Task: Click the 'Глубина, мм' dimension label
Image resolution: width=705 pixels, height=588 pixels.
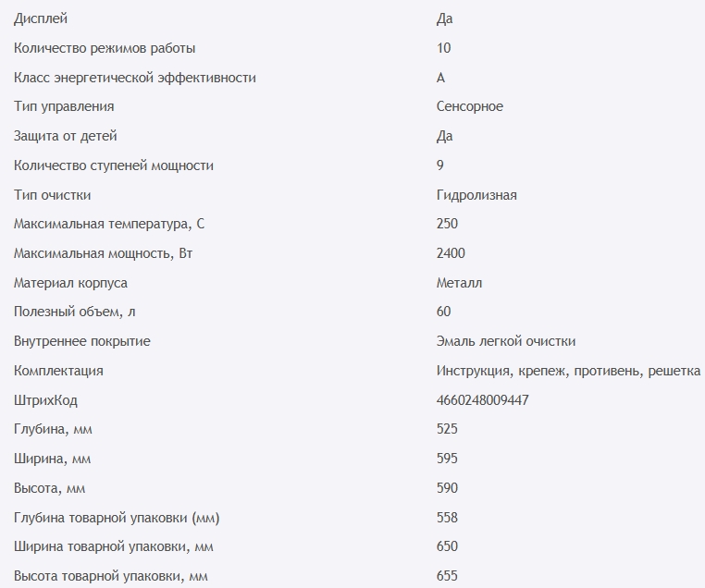Action: click(x=54, y=429)
